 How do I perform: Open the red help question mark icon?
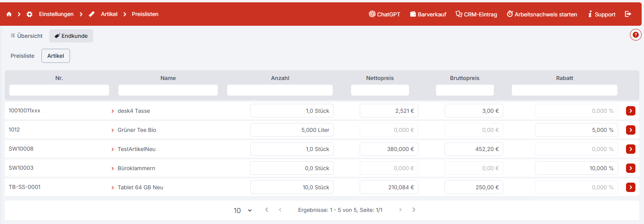[x=635, y=35]
